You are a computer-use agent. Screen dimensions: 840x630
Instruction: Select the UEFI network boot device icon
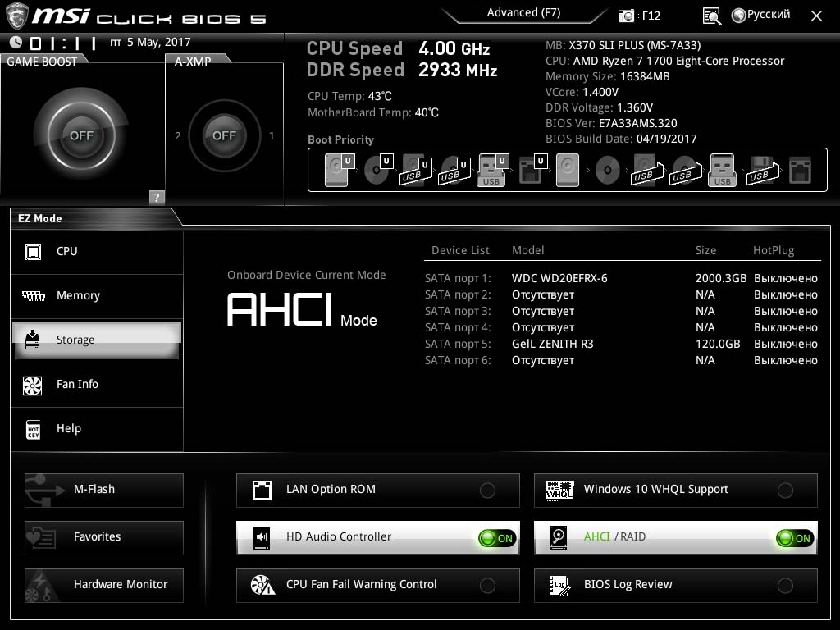532,170
